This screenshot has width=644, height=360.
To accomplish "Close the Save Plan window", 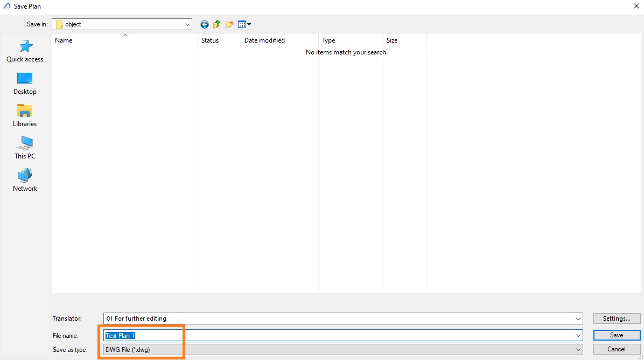I will (636, 6).
